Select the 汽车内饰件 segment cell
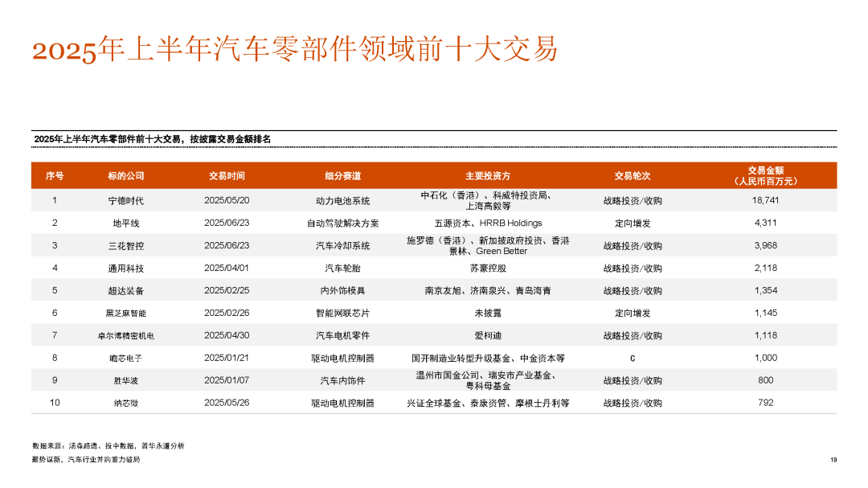Image resolution: width=868 pixels, height=488 pixels. click(342, 380)
